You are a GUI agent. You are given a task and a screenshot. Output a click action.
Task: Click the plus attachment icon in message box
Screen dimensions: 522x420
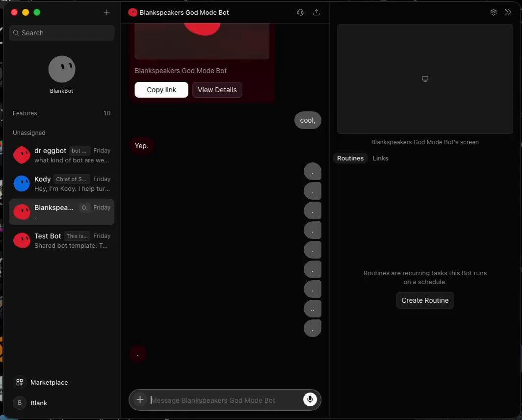tap(140, 400)
